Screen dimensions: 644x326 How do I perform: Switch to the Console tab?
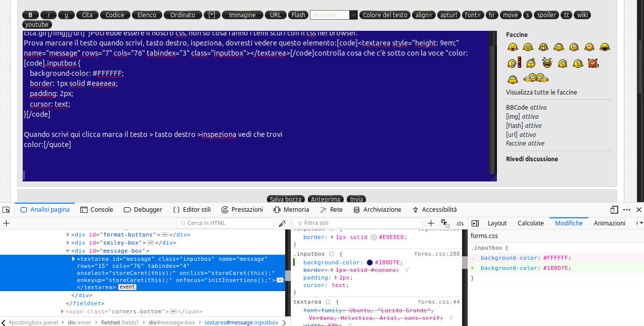(96, 210)
